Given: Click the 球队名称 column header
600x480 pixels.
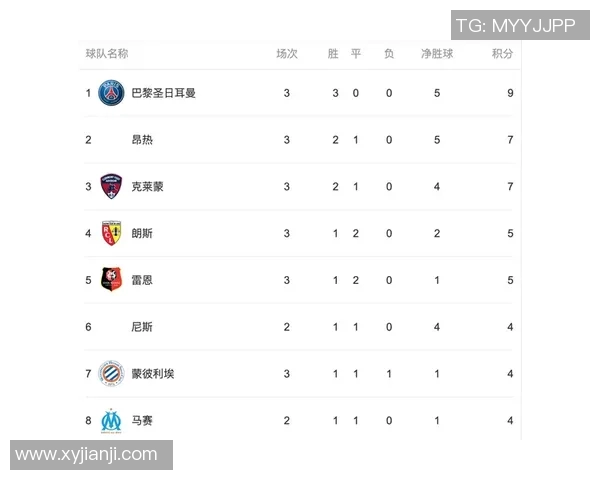Looking at the screenshot, I should [x=107, y=54].
